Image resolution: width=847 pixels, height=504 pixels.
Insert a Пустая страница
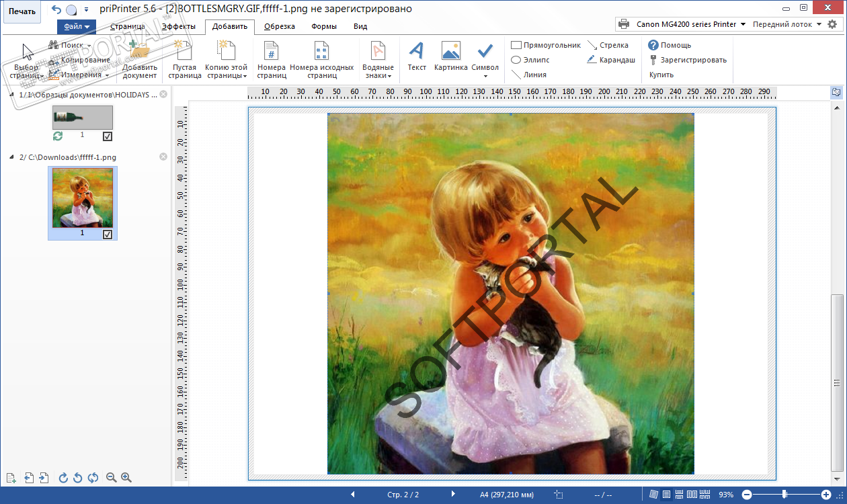tap(185, 59)
